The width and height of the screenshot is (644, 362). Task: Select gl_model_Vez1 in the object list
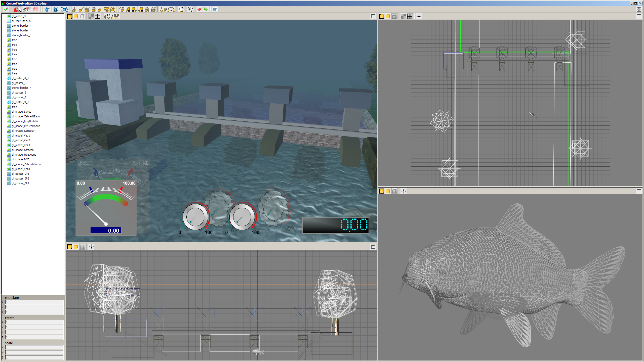(x=21, y=135)
